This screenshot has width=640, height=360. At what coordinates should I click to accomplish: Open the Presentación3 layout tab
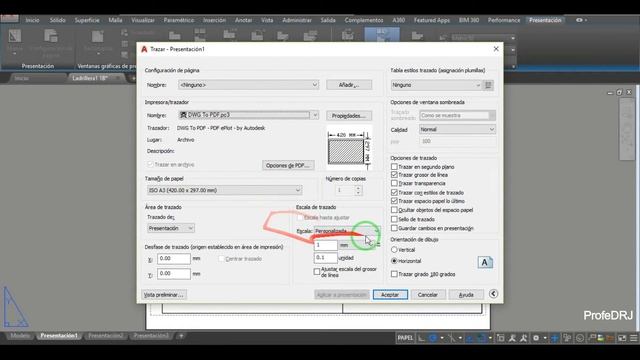(x=151, y=336)
